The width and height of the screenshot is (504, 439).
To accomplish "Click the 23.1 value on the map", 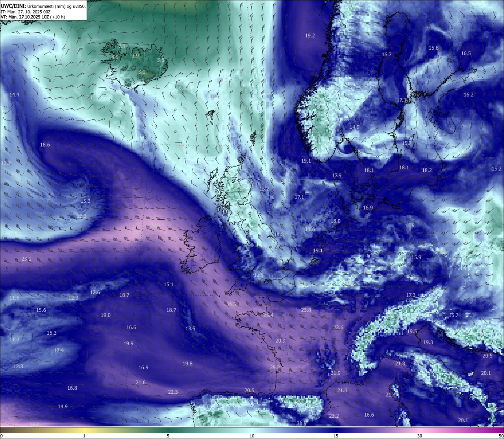I will [x=26, y=259].
